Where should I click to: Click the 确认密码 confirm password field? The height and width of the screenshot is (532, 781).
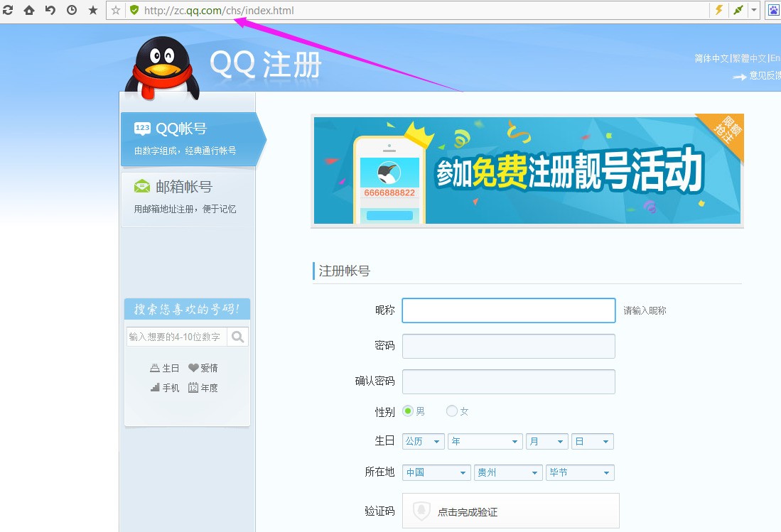[509, 381]
